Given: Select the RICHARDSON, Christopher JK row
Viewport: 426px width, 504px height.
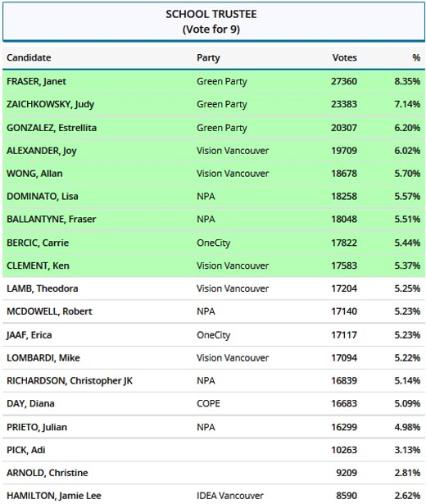Looking at the screenshot, I should tap(214, 381).
